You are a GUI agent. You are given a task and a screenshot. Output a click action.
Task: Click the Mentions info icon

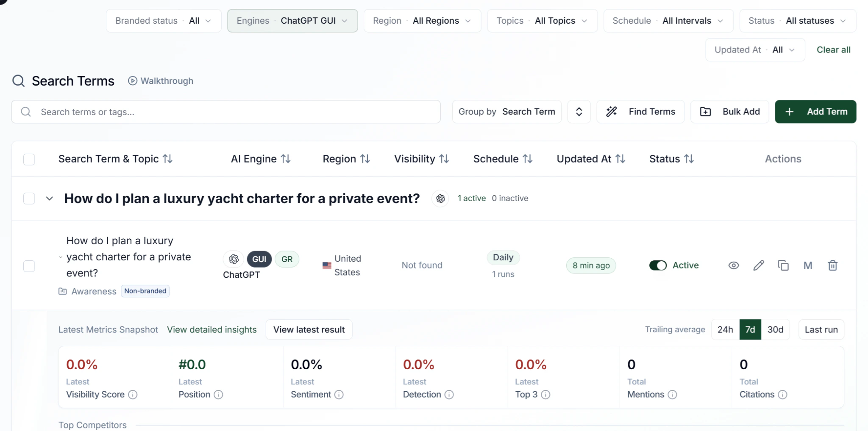pyautogui.click(x=672, y=395)
